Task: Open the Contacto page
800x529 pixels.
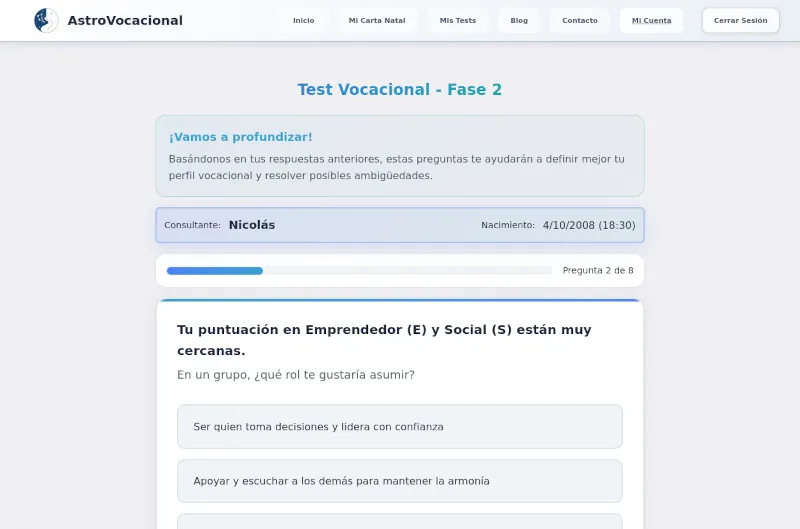Action: 580,20
